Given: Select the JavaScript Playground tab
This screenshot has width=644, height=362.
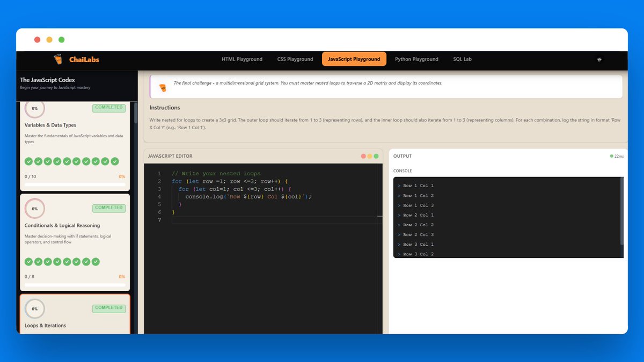Looking at the screenshot, I should pyautogui.click(x=354, y=59).
